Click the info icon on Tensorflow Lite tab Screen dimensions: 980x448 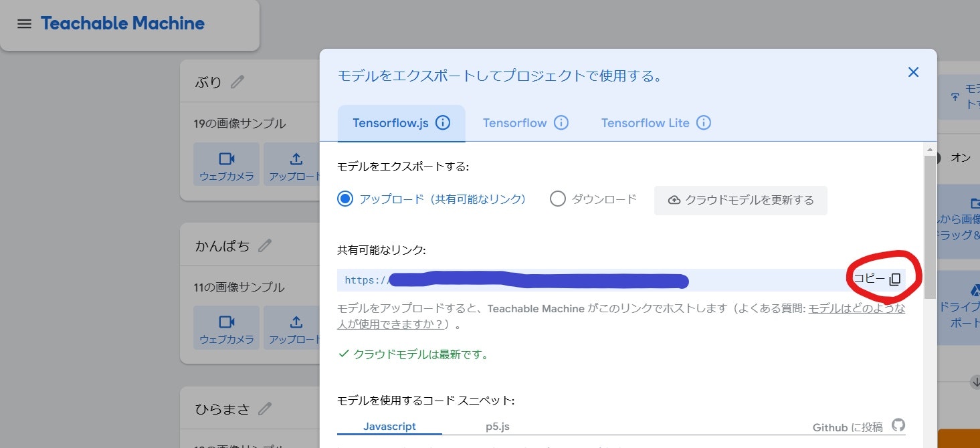pos(704,122)
